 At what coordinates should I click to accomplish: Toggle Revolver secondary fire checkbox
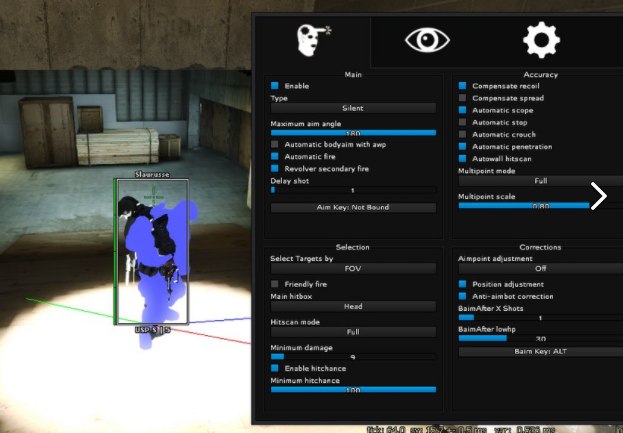[275, 168]
